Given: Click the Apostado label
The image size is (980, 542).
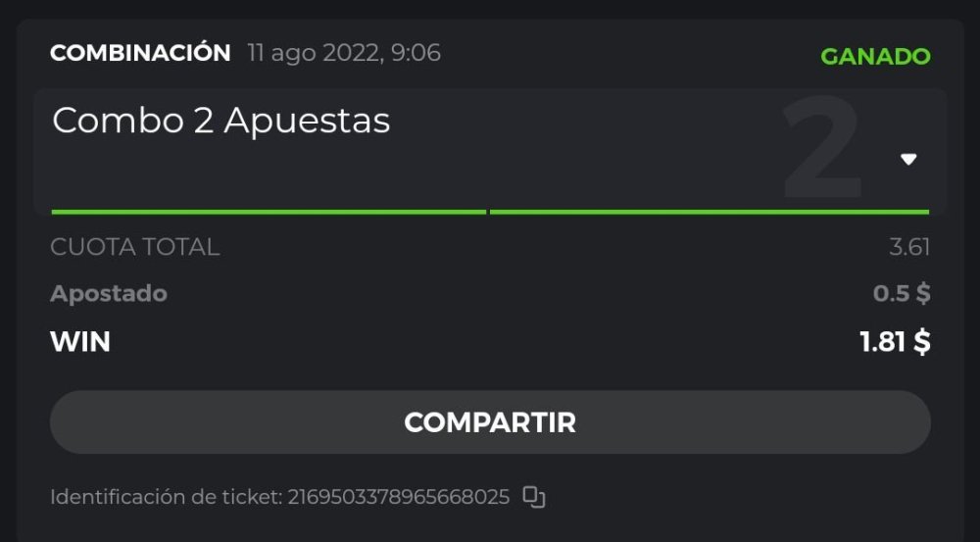Looking at the screenshot, I should pyautogui.click(x=109, y=294).
